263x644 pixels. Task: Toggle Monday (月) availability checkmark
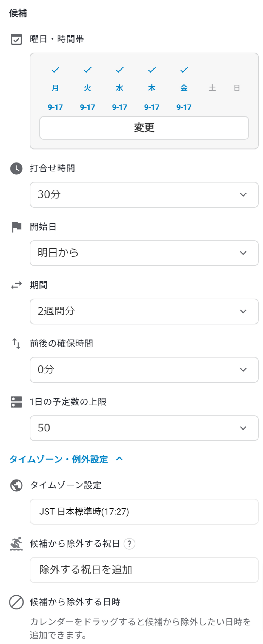pyautogui.click(x=55, y=70)
